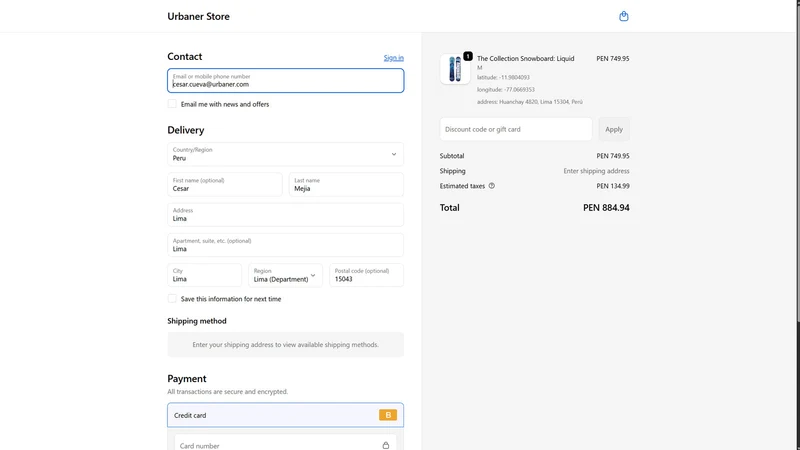Image resolution: width=800 pixels, height=450 pixels.
Task: Click the Apply discount button
Action: [614, 129]
